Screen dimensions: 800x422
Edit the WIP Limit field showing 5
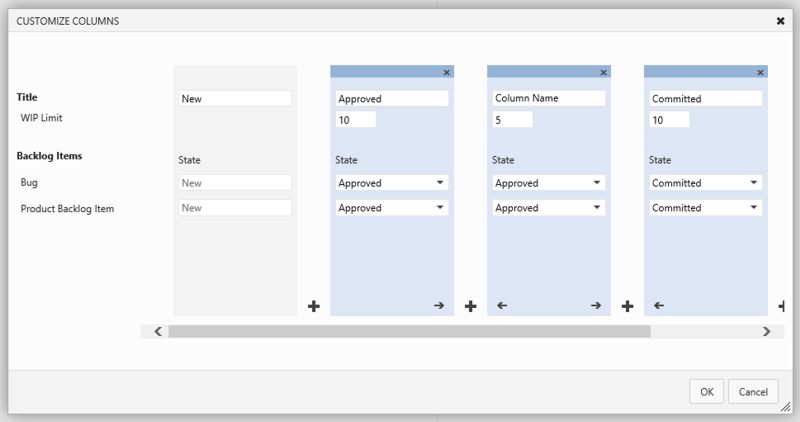pyautogui.click(x=513, y=120)
